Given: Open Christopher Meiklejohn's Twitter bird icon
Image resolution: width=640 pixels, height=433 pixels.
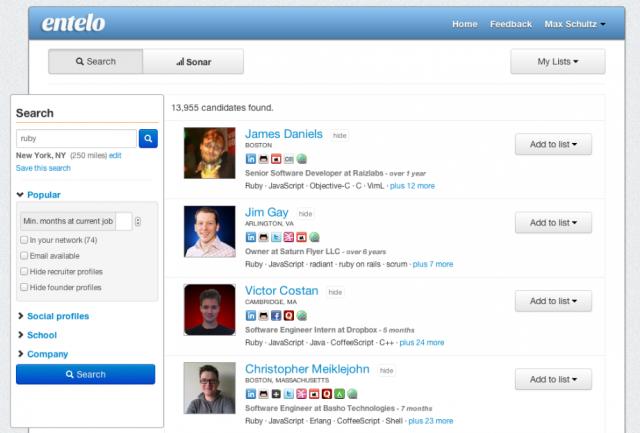Looking at the screenshot, I should pos(289,394).
